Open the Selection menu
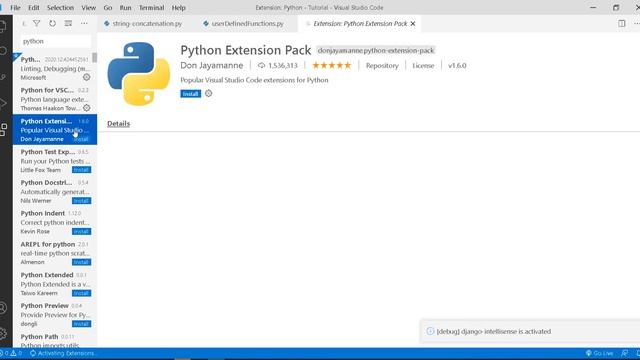 pyautogui.click(x=60, y=8)
